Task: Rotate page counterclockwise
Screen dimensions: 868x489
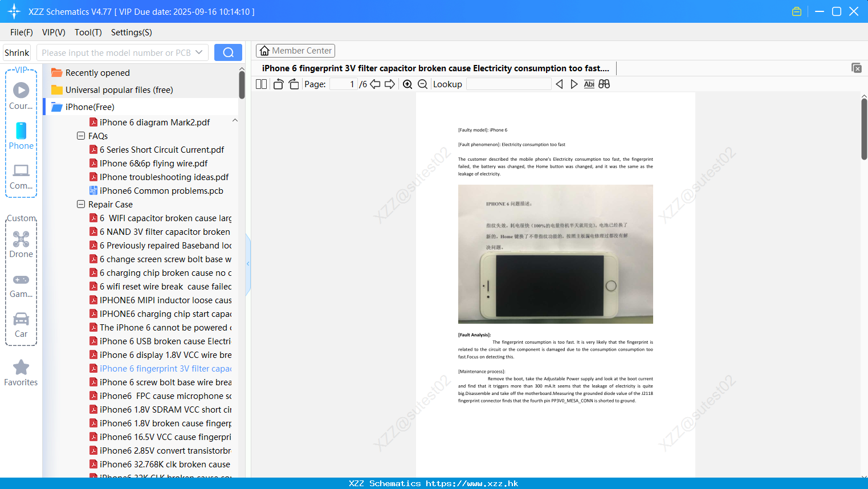Action: 278,84
